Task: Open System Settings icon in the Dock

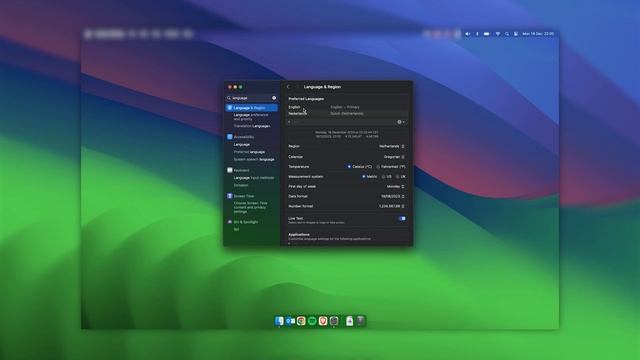Action: coord(334,321)
